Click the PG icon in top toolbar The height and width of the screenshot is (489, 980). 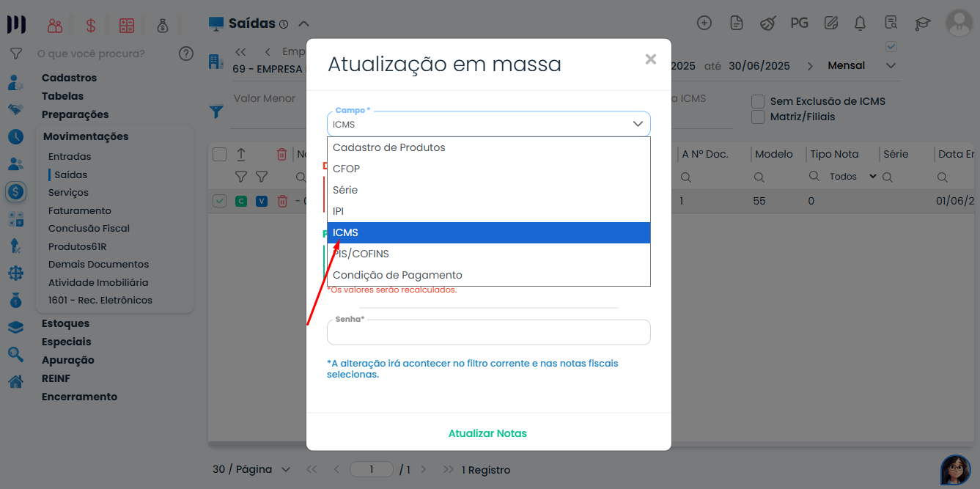[x=799, y=23]
